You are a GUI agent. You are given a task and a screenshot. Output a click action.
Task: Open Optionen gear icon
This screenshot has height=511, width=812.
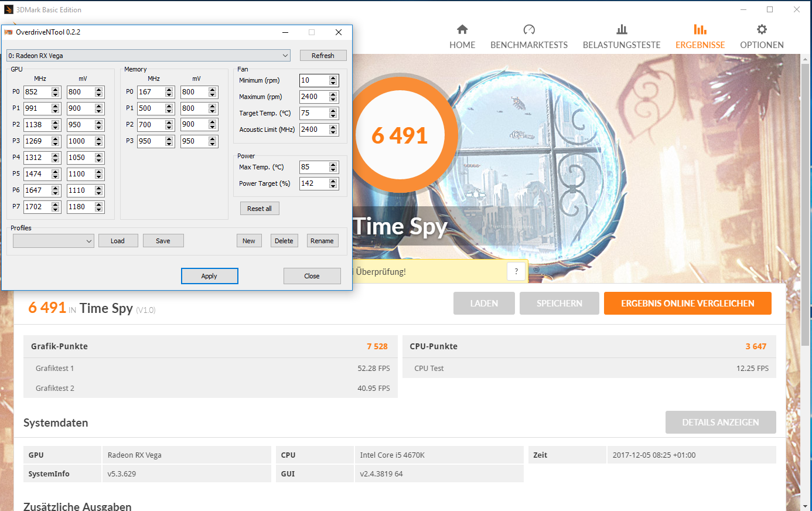pos(762,29)
